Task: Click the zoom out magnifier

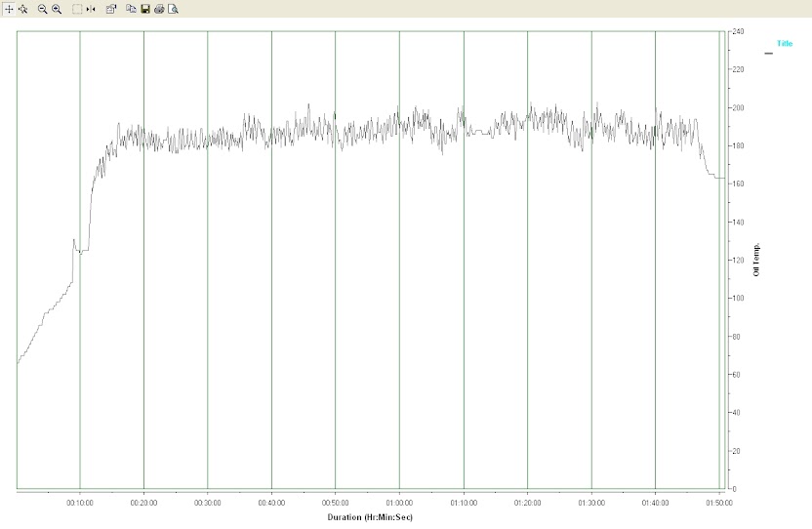Action: (x=42, y=9)
